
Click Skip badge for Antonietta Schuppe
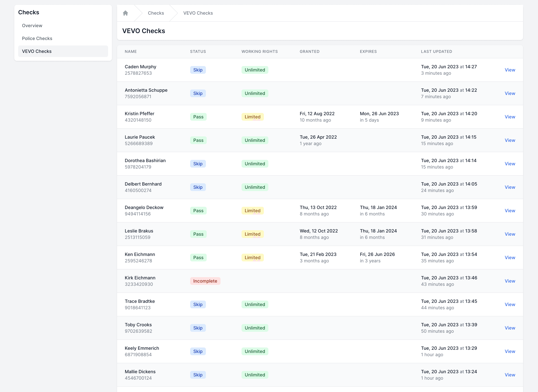coord(198,94)
